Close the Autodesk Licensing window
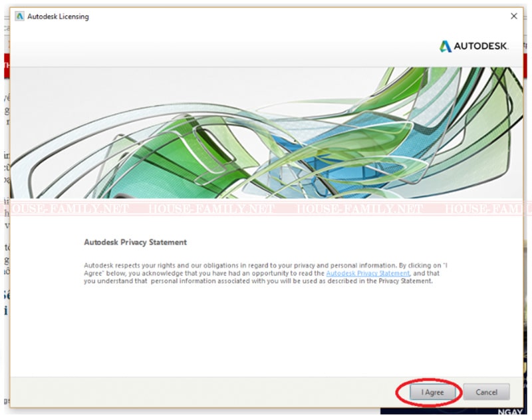Screen dimensions: 532x420 (x=513, y=16)
